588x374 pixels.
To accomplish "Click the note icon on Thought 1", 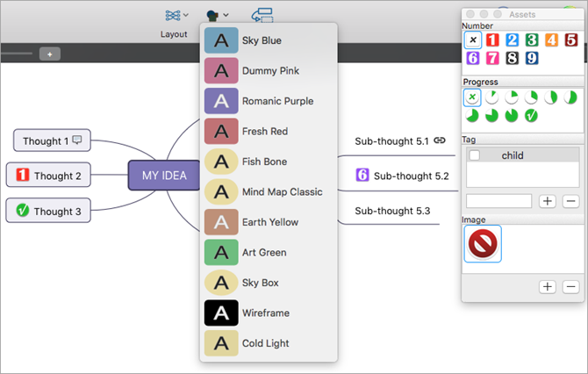I will [77, 140].
